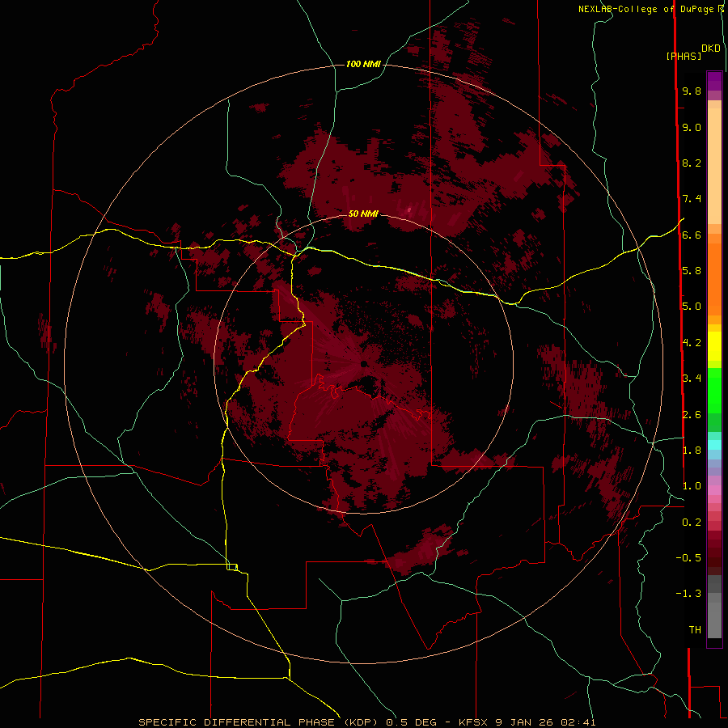Click the SPECIFIC DIFFERENTIAL PHASE (KDP) caption

pyautogui.click(x=258, y=722)
